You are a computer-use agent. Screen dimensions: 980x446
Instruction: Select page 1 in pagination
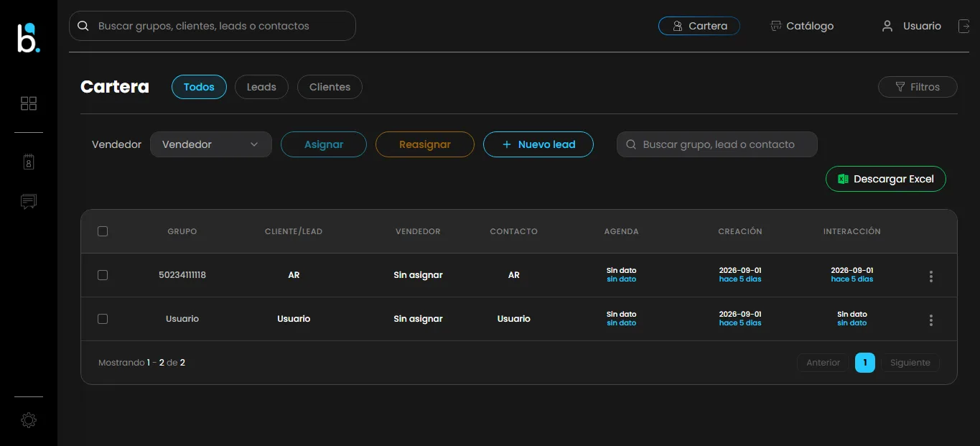pos(865,363)
